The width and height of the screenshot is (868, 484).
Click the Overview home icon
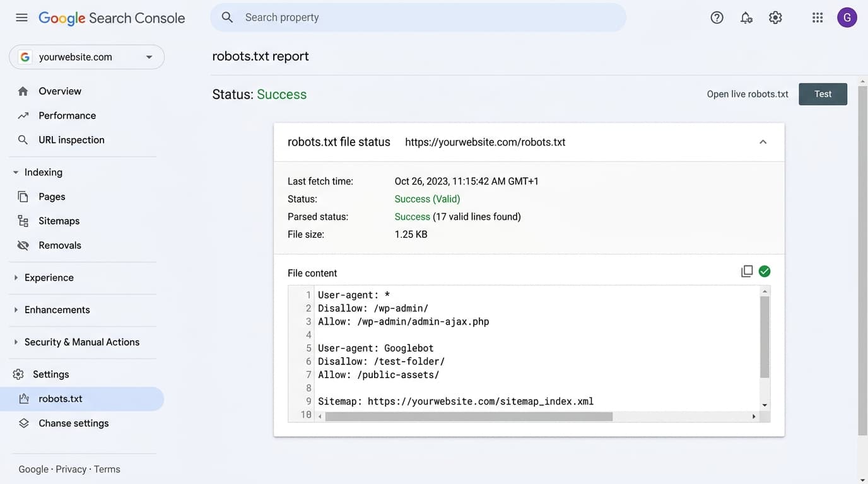[23, 91]
